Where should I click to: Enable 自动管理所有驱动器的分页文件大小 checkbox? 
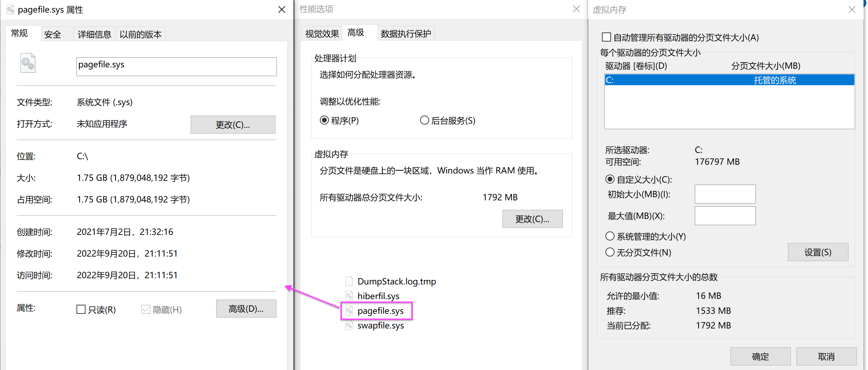point(606,37)
